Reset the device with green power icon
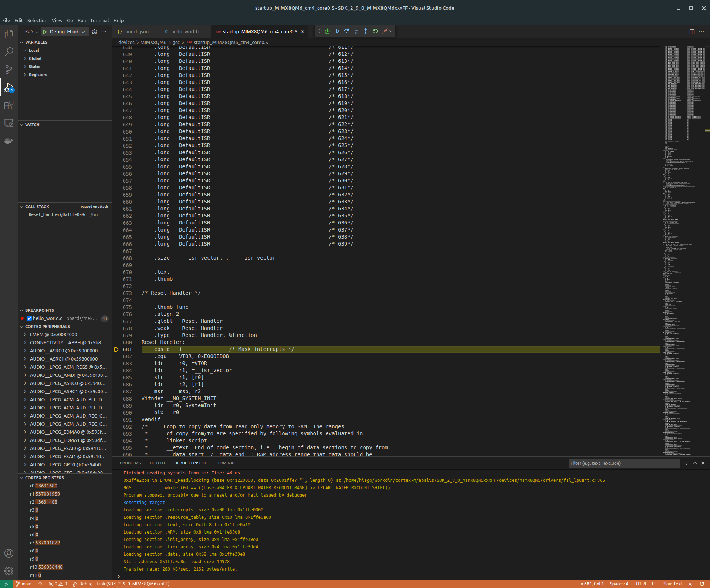Image resolution: width=710 pixels, height=588 pixels. click(x=327, y=31)
